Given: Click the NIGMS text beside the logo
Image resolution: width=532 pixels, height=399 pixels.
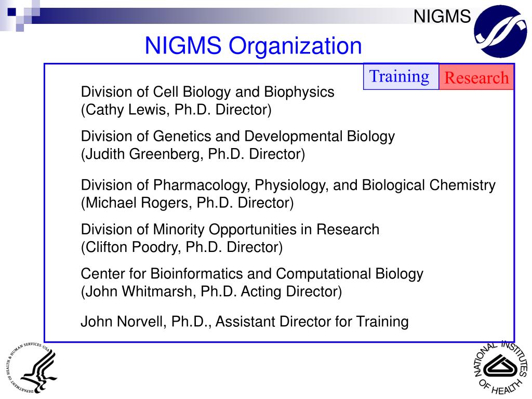Looking at the screenshot, I should [x=442, y=17].
